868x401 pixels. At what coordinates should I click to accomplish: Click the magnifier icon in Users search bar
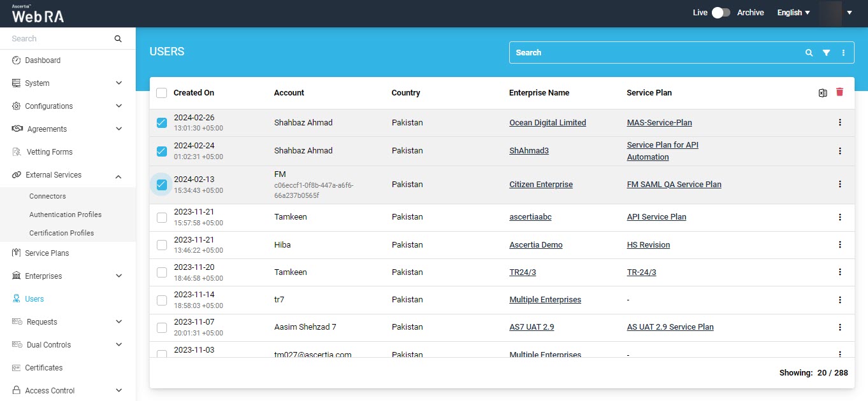click(809, 53)
